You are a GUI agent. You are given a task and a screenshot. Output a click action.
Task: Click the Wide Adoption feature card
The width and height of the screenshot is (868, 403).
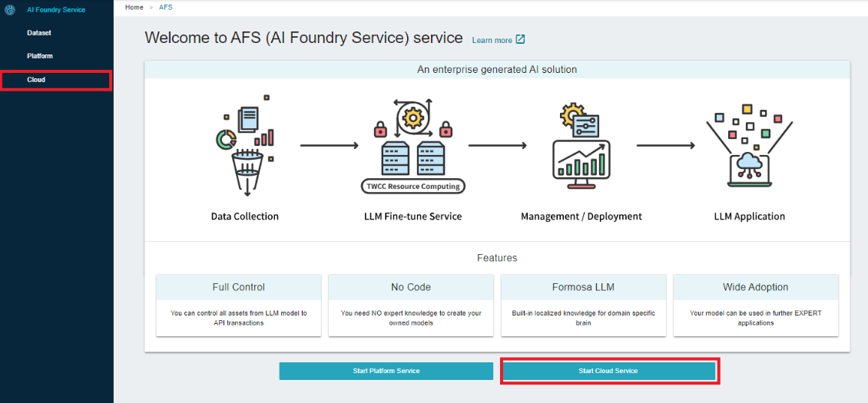756,305
